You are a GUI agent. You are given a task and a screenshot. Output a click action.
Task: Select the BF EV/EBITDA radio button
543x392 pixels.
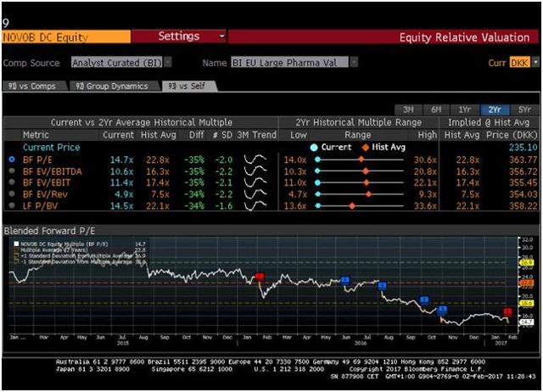coord(12,171)
